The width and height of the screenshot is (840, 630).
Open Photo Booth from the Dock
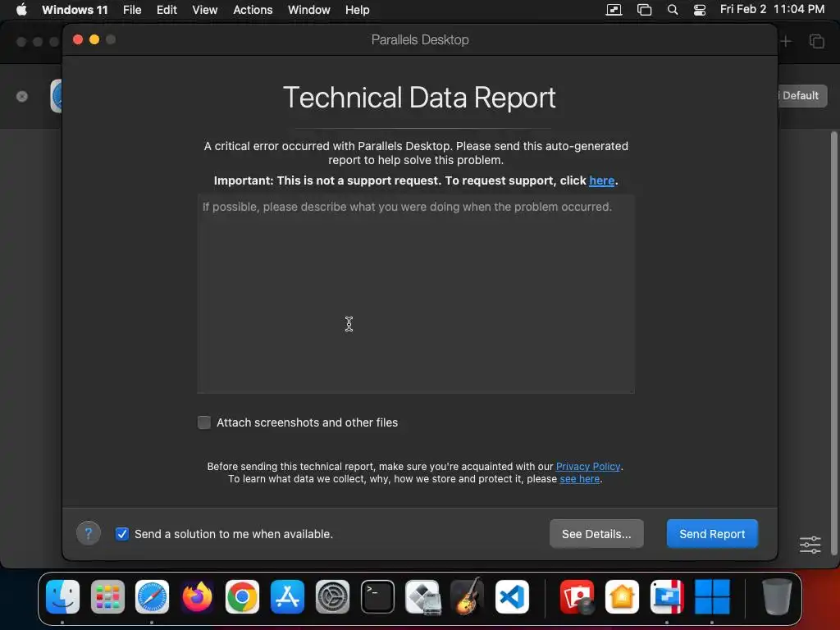[577, 597]
